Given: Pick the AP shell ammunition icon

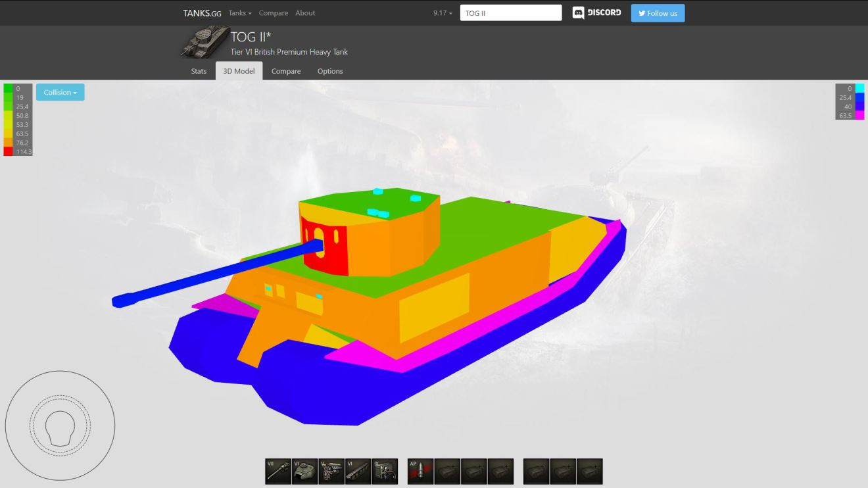Looking at the screenshot, I should click(x=420, y=472).
